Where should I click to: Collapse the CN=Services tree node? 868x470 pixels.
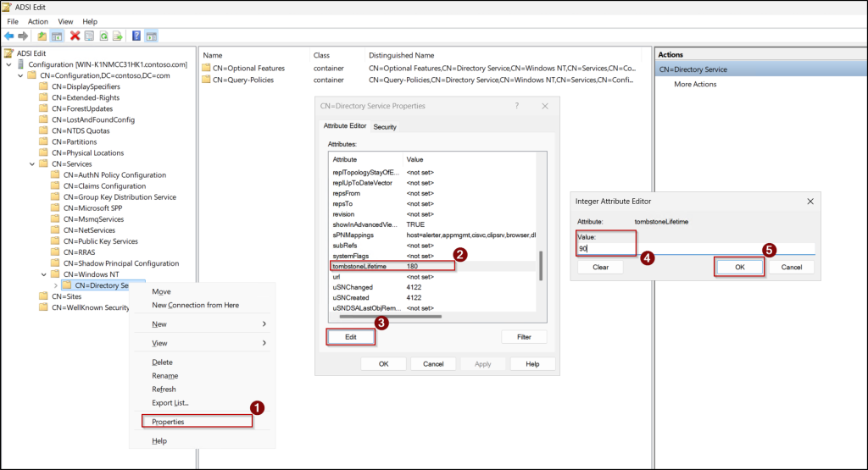coord(32,163)
